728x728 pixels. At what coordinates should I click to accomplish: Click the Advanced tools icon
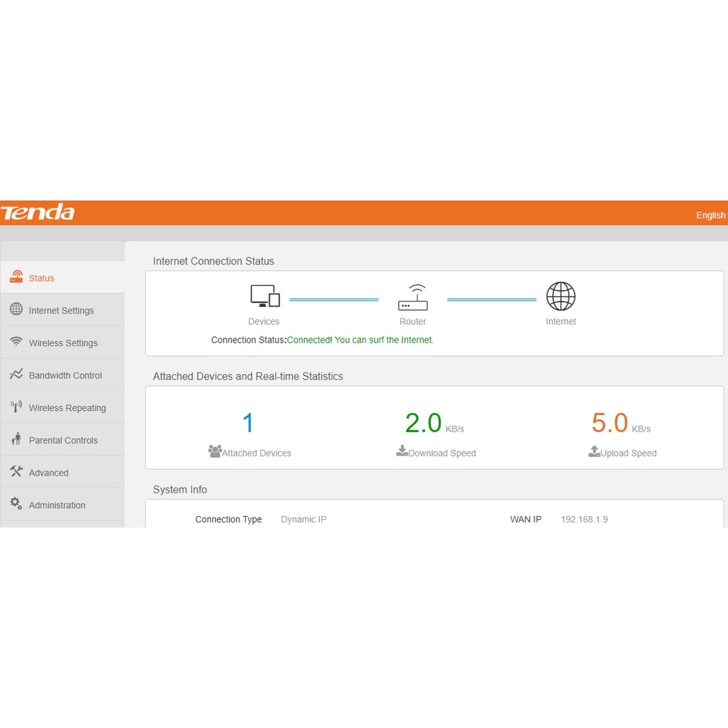[16, 471]
